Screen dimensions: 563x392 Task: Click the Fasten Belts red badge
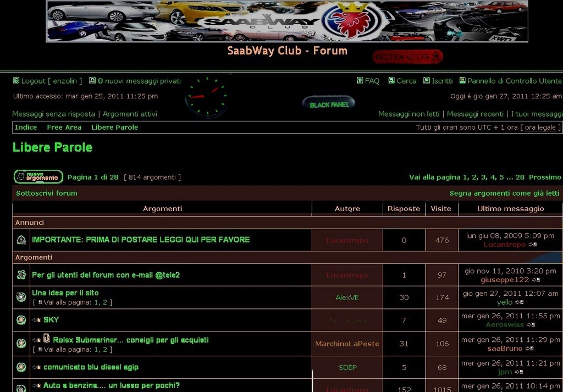coord(407,57)
